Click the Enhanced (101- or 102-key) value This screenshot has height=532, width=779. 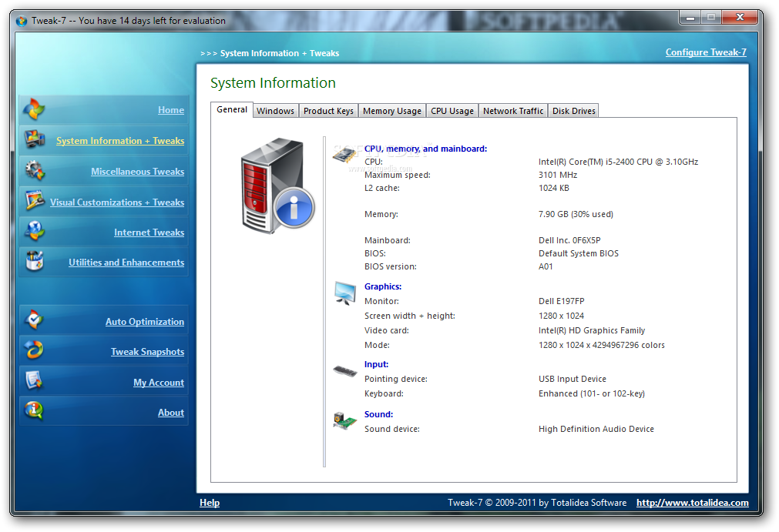(x=592, y=393)
